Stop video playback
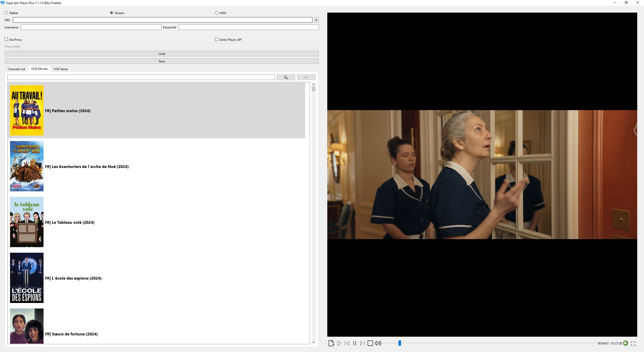 click(x=370, y=343)
